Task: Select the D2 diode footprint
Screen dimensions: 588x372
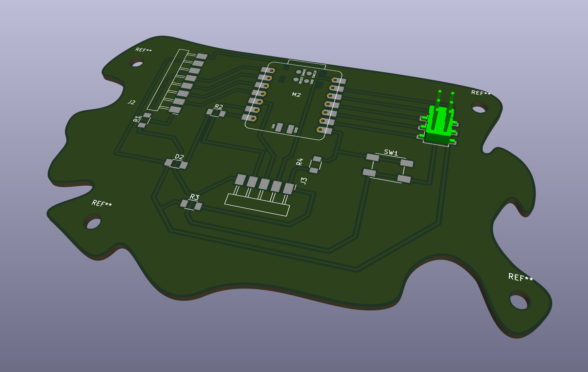Action: [176, 164]
